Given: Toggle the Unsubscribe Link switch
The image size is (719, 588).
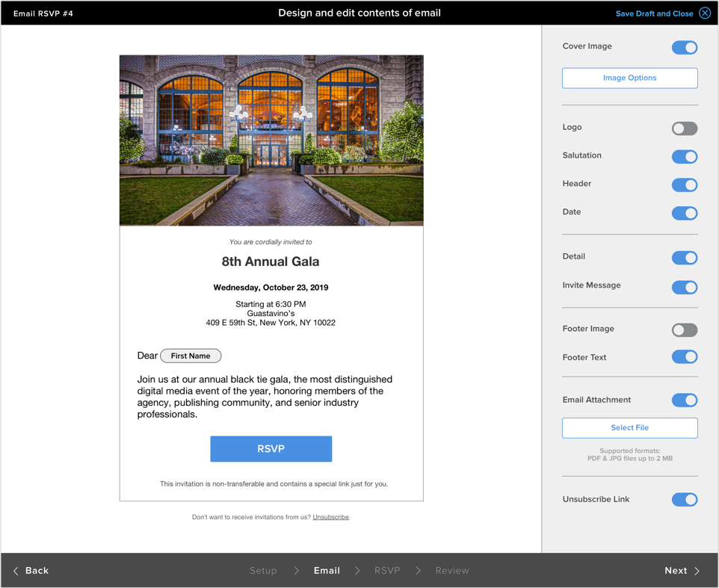Looking at the screenshot, I should point(685,500).
